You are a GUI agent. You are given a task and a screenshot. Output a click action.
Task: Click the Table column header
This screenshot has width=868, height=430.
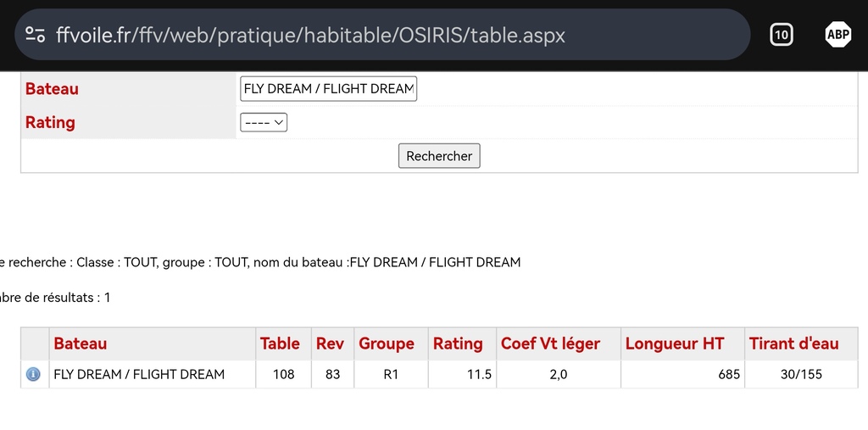click(280, 343)
